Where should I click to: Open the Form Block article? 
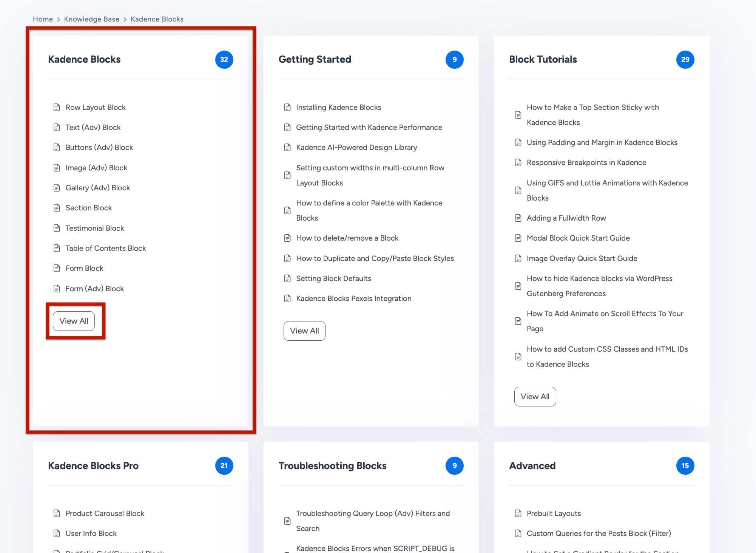click(x=84, y=268)
